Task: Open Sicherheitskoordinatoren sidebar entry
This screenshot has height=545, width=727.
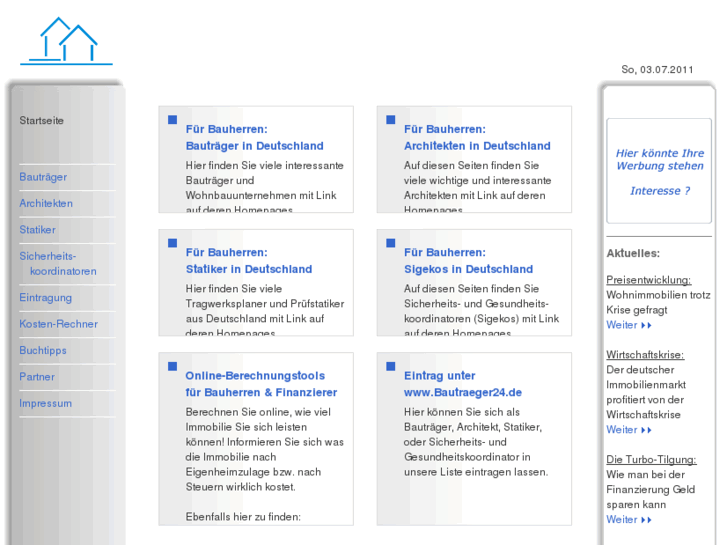Action: point(58,263)
